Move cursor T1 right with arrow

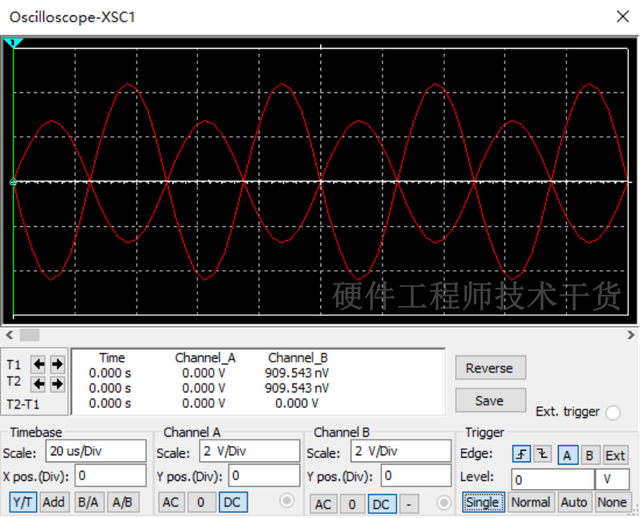pyautogui.click(x=56, y=364)
